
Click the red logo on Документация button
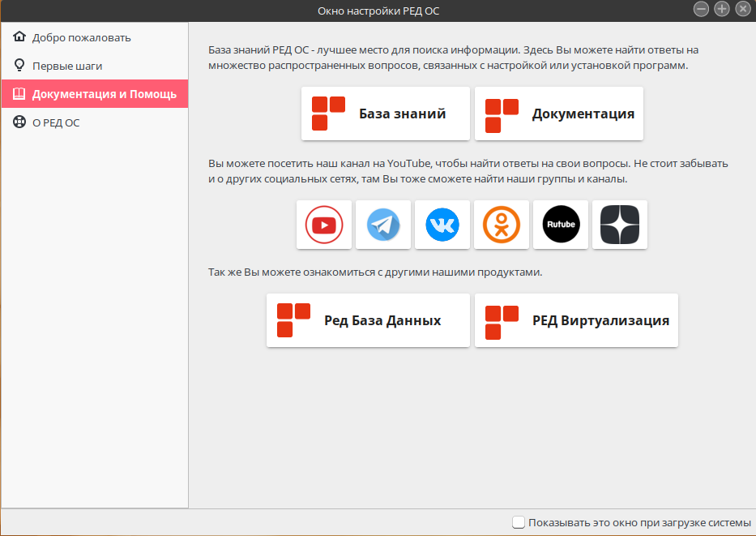pos(502,116)
